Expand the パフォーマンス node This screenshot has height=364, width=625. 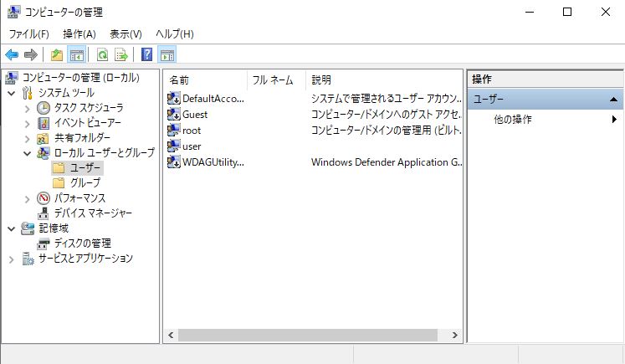(27, 199)
